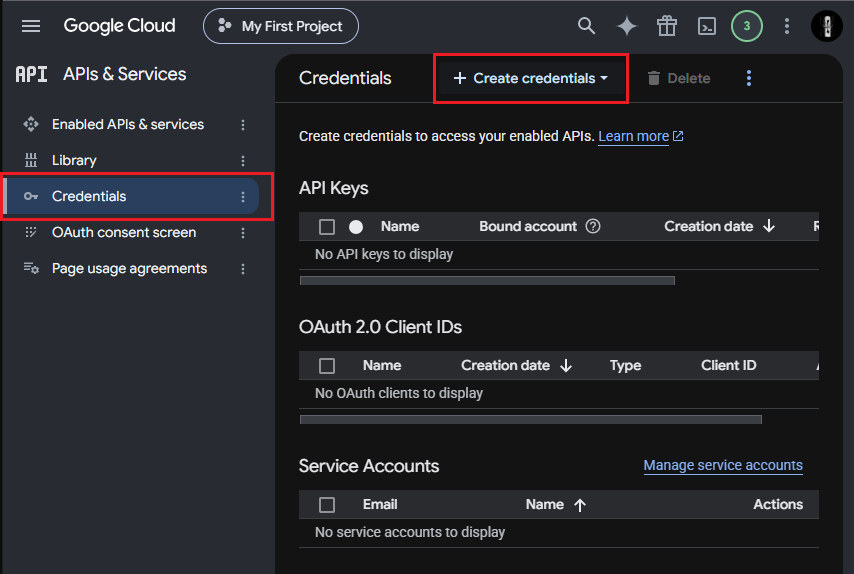Sort OAuth clients by Name
Screen dimensions: 854x574
[x=382, y=365]
